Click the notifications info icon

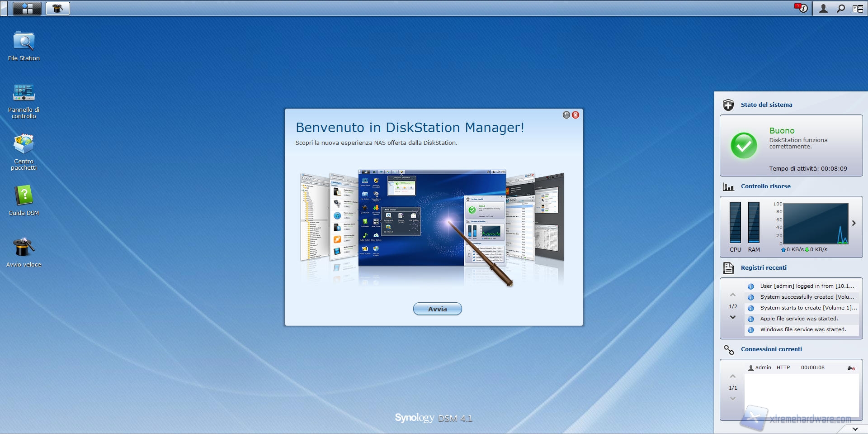click(802, 9)
